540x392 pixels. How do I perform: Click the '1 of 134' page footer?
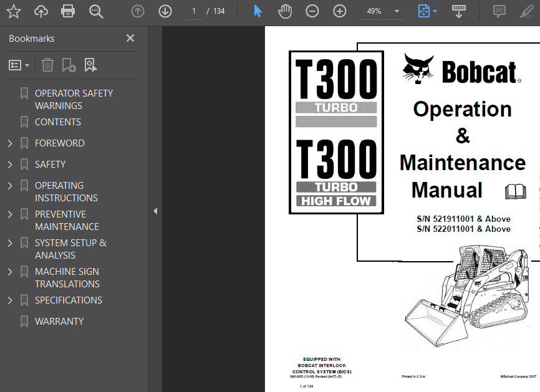click(307, 386)
